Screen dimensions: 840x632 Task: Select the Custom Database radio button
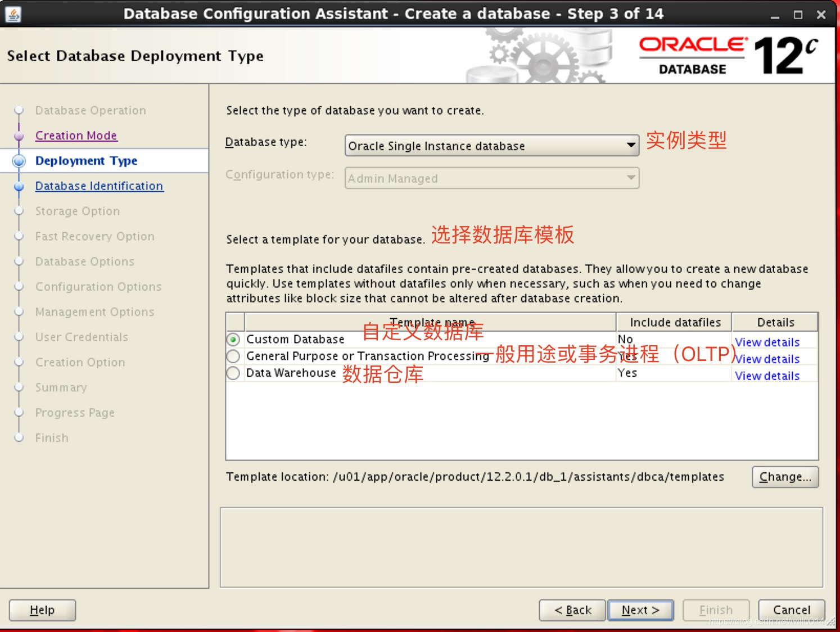click(233, 340)
